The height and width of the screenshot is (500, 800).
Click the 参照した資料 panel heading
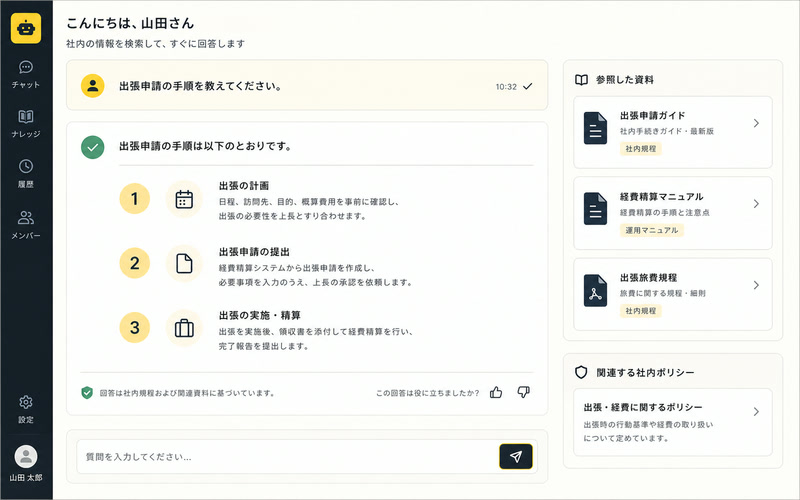tap(625, 80)
